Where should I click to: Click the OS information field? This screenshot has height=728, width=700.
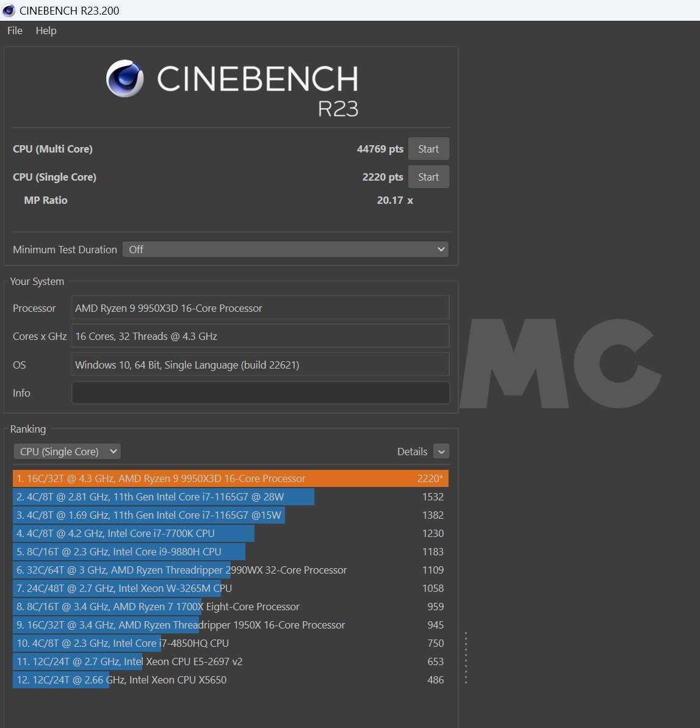(x=260, y=365)
